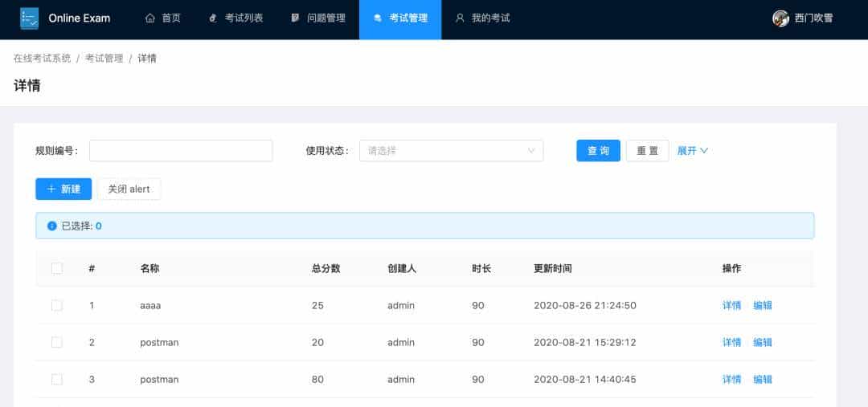Click the 西门吹雪 avatar image
The height and width of the screenshot is (407, 868).
780,18
